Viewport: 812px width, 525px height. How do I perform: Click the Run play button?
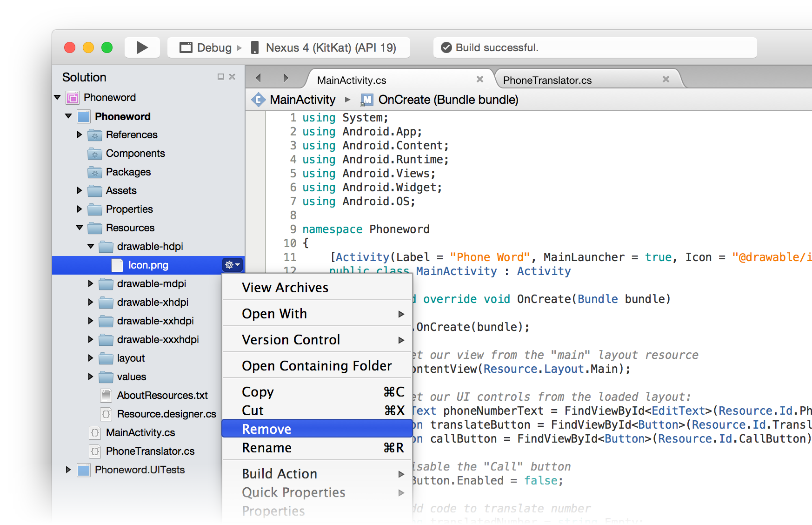(x=142, y=47)
